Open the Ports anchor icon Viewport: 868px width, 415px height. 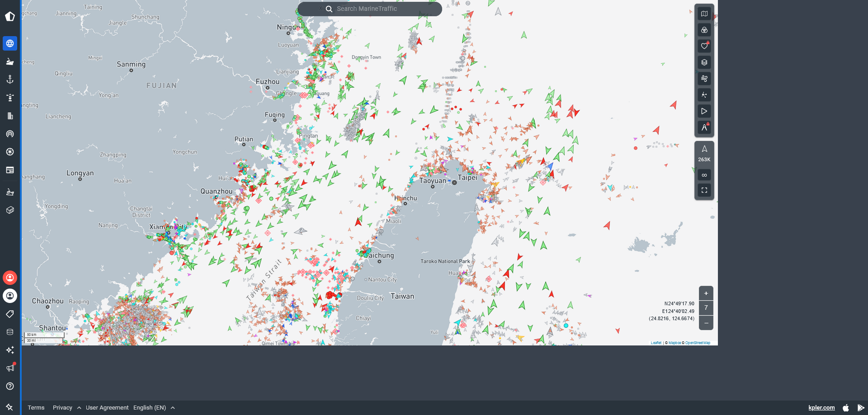pos(10,79)
